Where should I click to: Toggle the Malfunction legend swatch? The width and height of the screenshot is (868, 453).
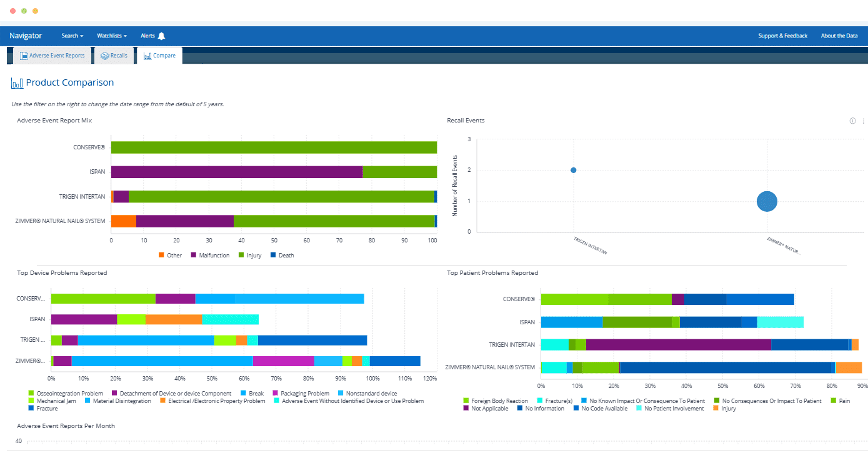pyautogui.click(x=194, y=255)
